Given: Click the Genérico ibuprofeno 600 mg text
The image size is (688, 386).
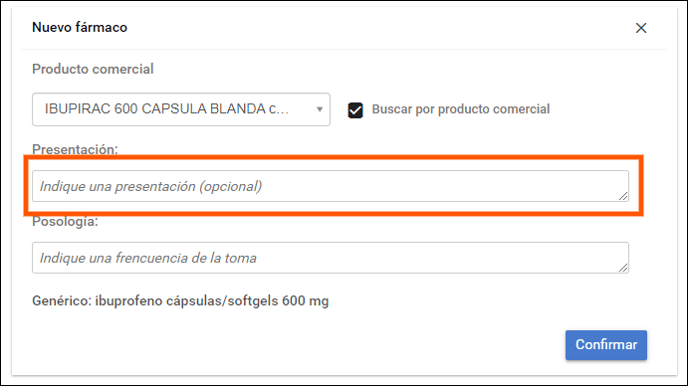Looking at the screenshot, I should [x=180, y=301].
